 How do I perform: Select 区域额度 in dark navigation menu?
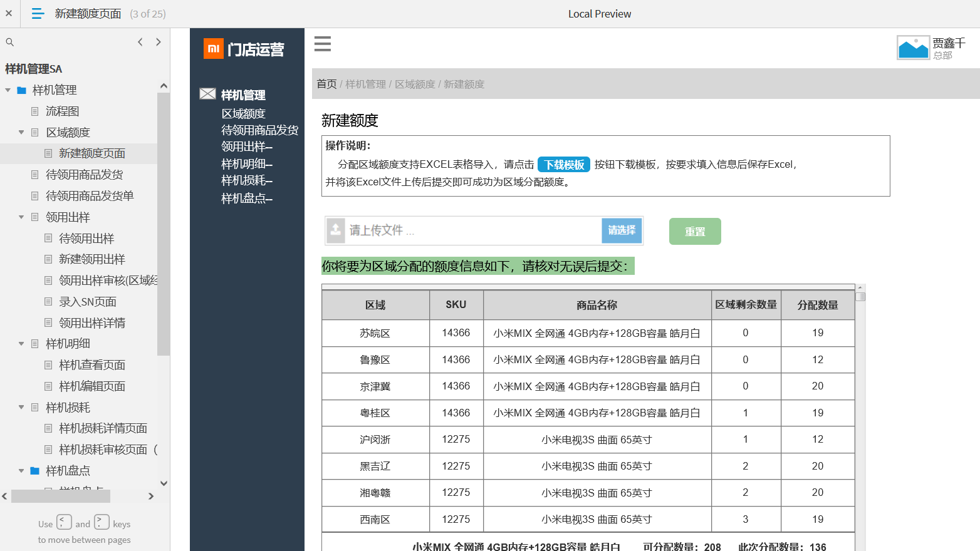pos(243,114)
